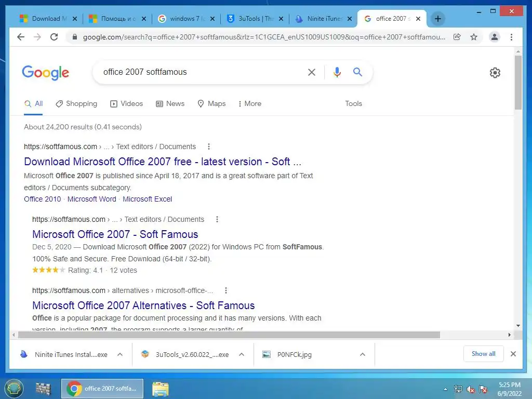Click the muted volume tray icon
This screenshot has width=532, height=399.
[471, 389]
